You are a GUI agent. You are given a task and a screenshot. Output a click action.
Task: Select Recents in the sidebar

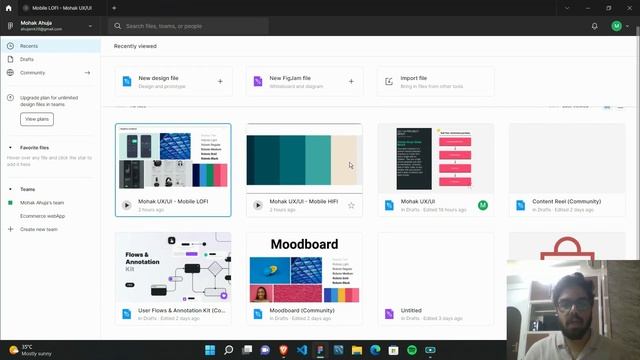coord(50,46)
